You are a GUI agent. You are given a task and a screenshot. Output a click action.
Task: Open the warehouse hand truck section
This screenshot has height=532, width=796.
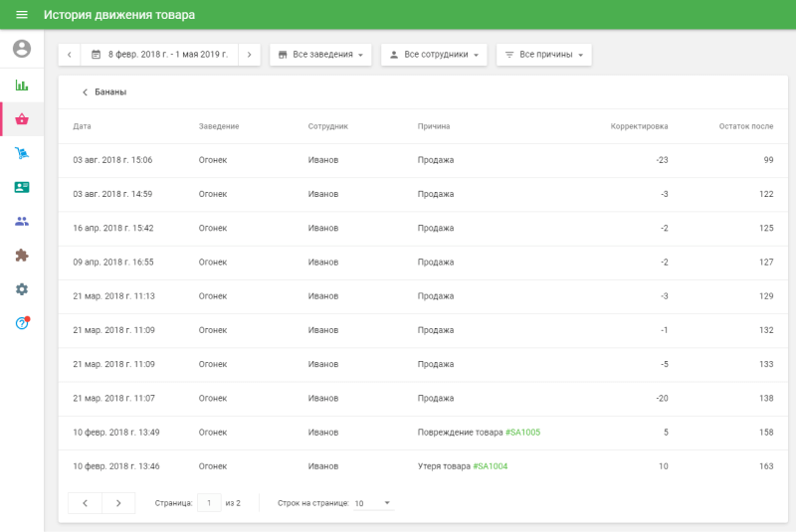click(22, 153)
